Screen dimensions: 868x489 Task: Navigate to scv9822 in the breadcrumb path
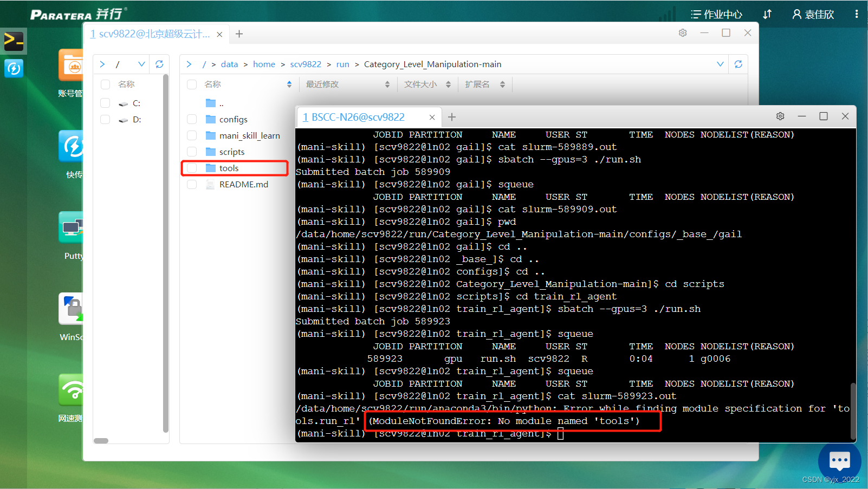tap(306, 64)
